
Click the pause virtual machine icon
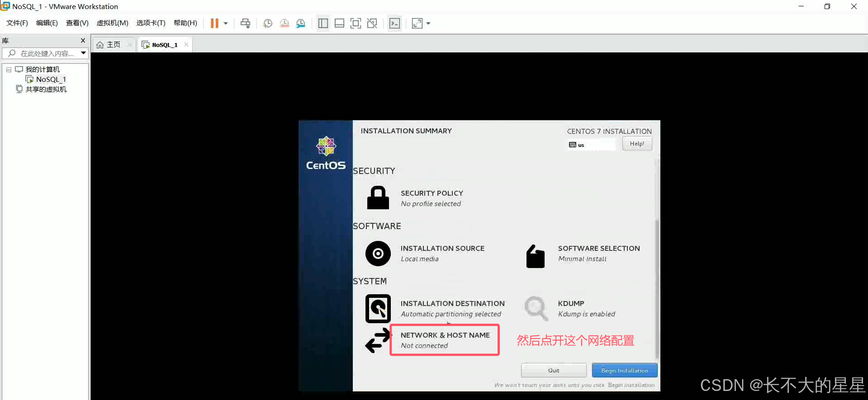point(214,23)
